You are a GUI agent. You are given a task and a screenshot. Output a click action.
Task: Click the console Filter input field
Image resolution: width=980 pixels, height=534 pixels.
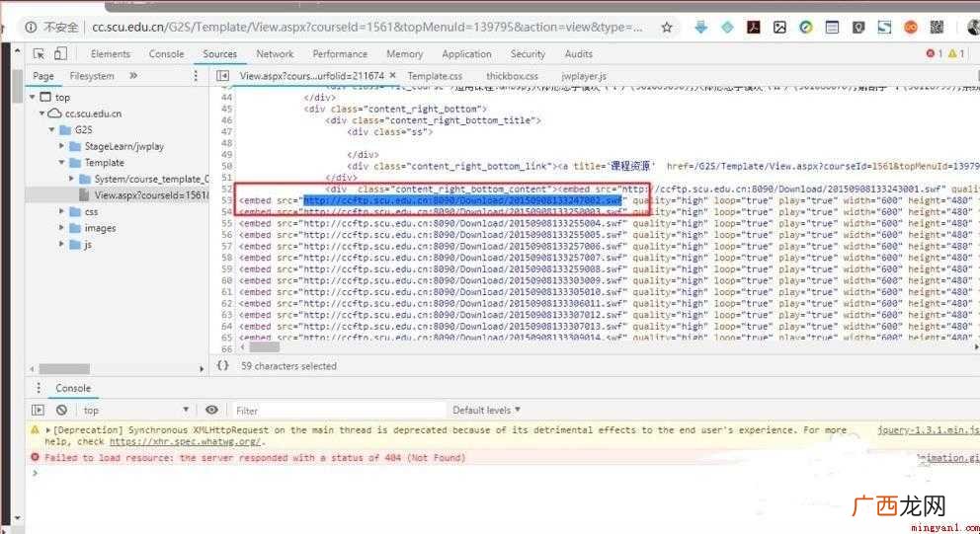pos(338,411)
